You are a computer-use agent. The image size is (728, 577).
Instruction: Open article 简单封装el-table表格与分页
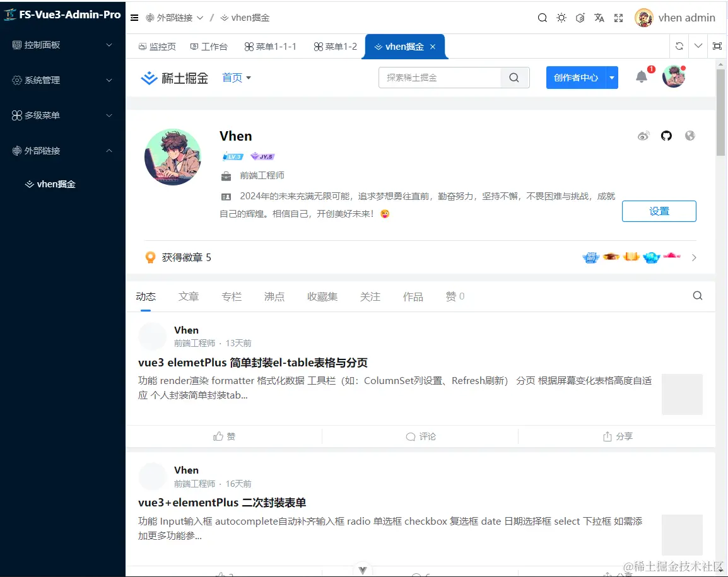click(x=253, y=363)
